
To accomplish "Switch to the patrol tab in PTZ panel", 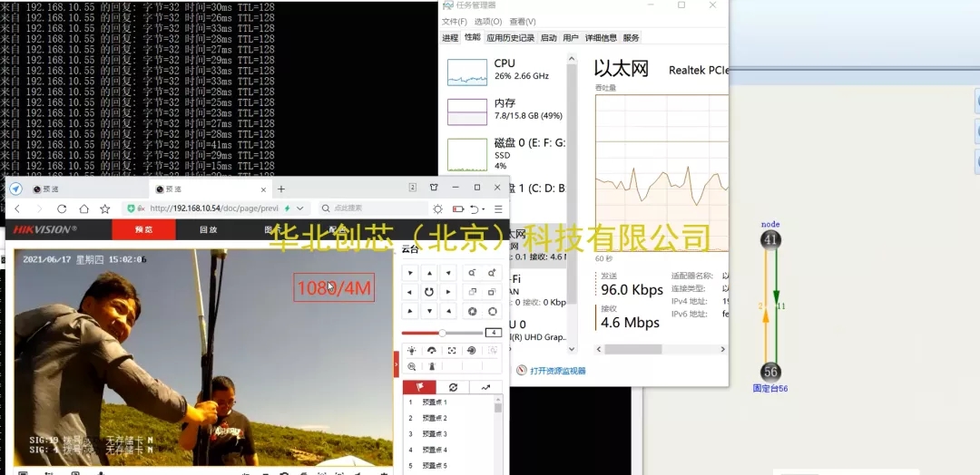I will [x=453, y=387].
